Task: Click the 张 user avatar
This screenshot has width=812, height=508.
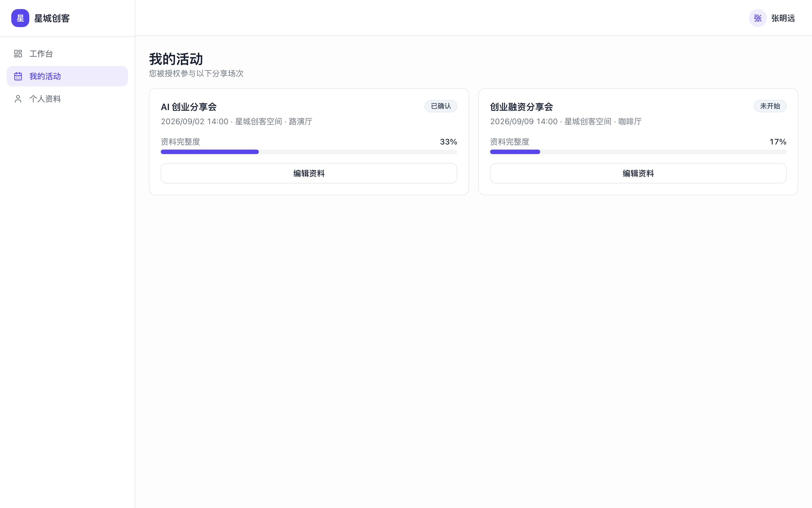Action: pyautogui.click(x=758, y=18)
